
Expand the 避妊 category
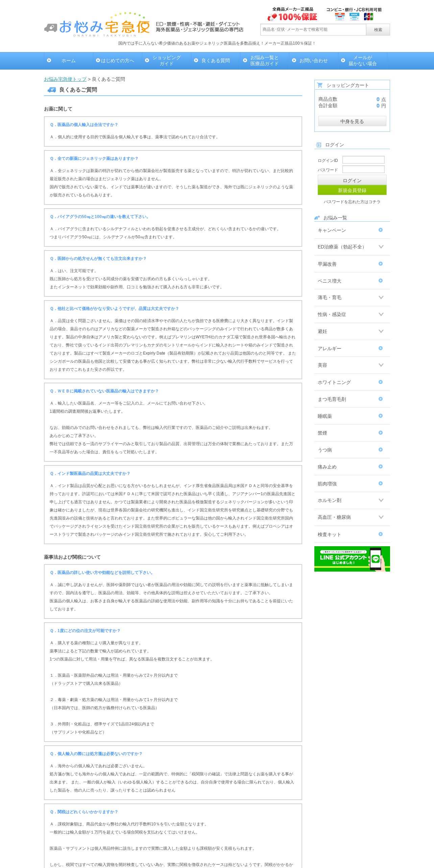[x=352, y=331]
